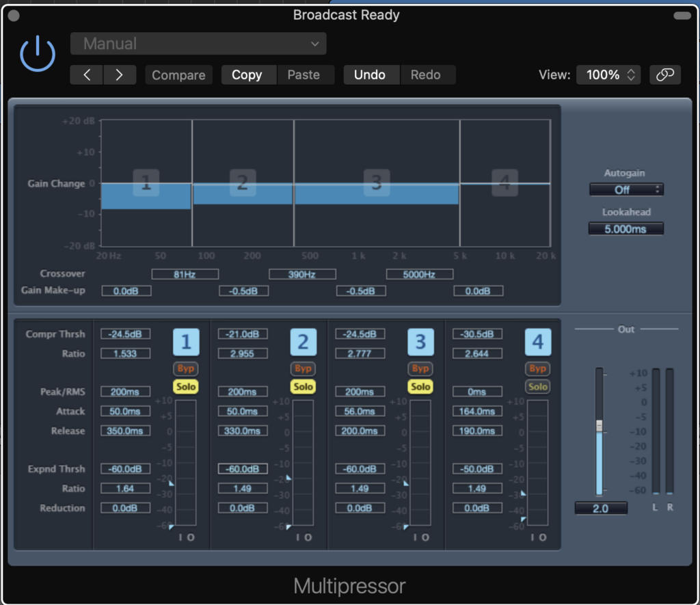Click the Out level slider handle
700x605 pixels.
click(599, 425)
